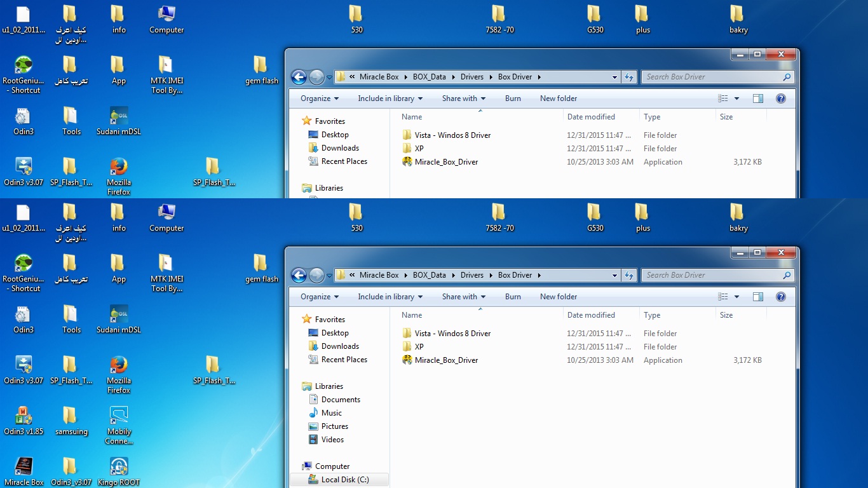Screen dimensions: 868x488
Task: Select Local Disk (C:) in the navigation pane
Action: pyautogui.click(x=339, y=480)
